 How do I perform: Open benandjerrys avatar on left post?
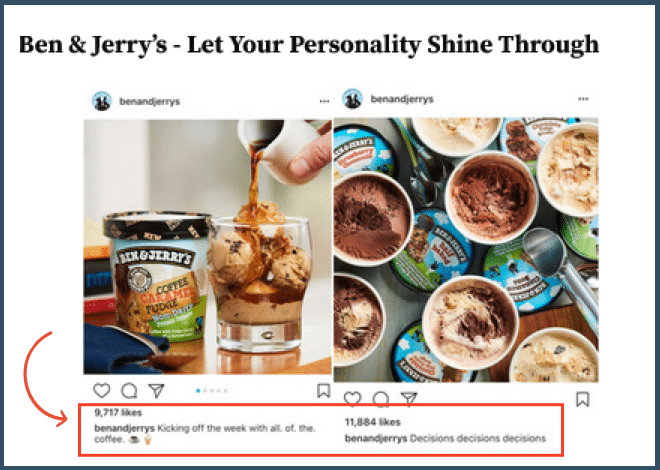(102, 101)
